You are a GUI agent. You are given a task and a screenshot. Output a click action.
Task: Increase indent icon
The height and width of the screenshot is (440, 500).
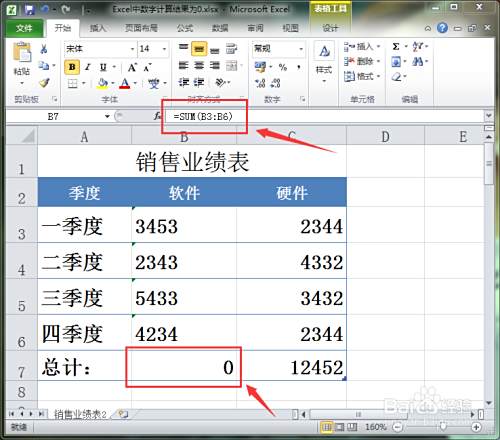[x=199, y=82]
